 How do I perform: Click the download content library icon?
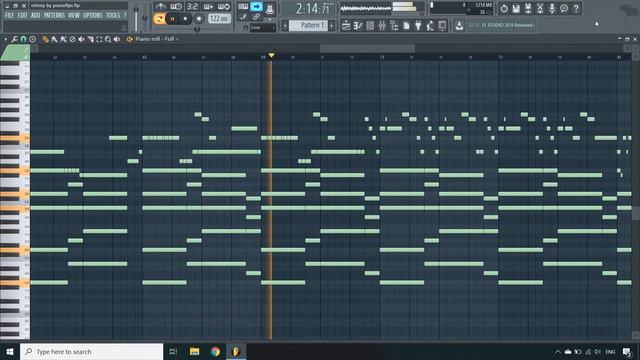click(459, 25)
